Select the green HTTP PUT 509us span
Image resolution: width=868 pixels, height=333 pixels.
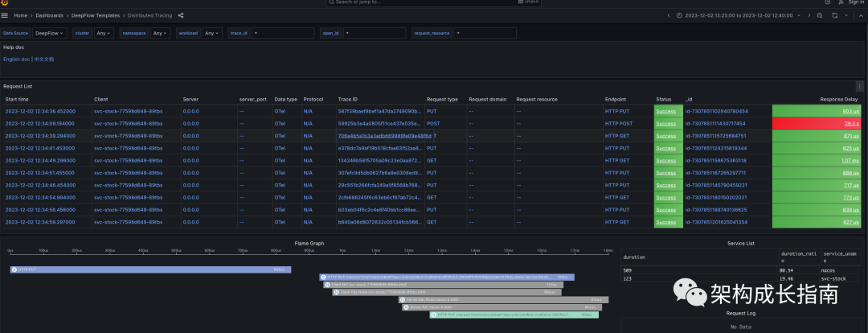[x=514, y=314]
